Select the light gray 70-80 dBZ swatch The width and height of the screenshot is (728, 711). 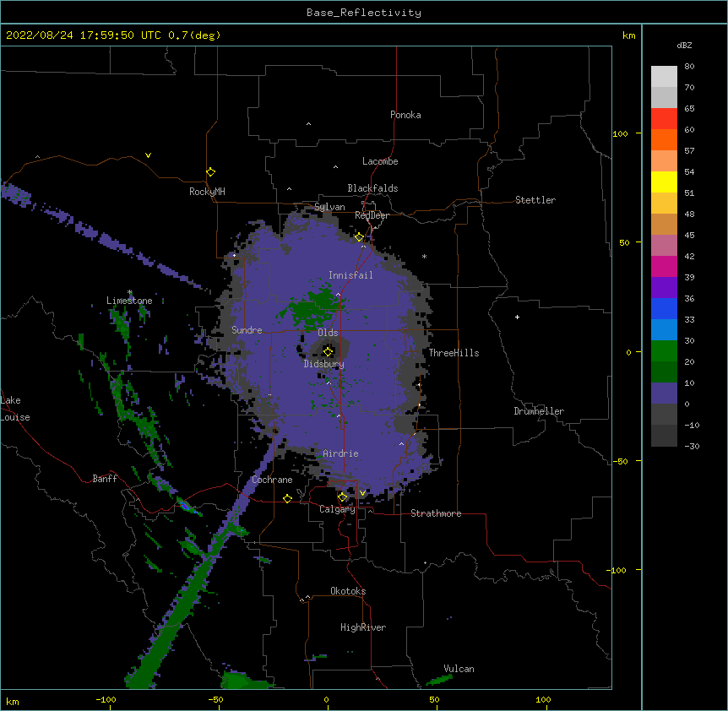[664, 77]
